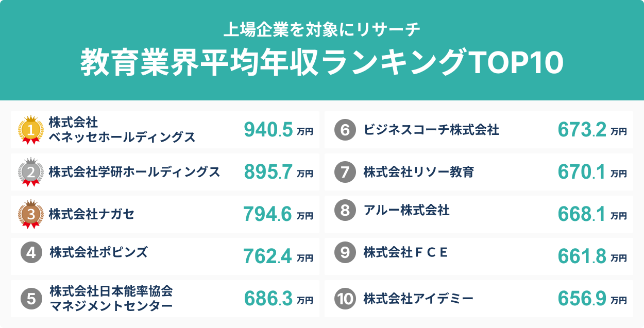Click the bronze rank 3 medal icon
The image size is (644, 328).
pos(30,214)
